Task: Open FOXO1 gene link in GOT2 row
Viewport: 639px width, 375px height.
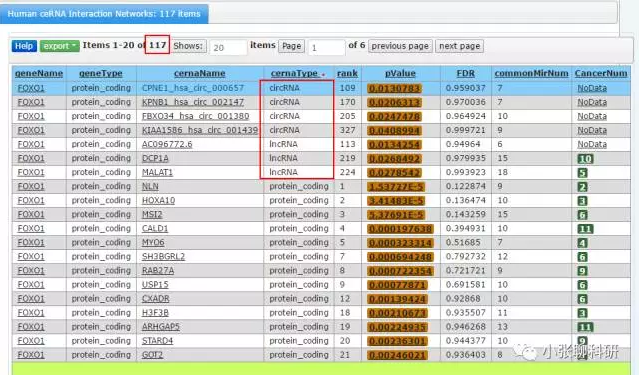Action: (x=31, y=355)
